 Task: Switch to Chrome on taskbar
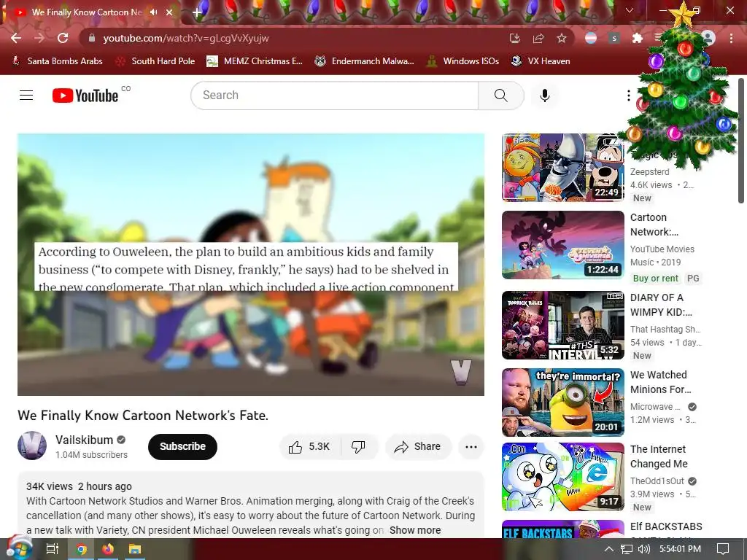(81, 549)
